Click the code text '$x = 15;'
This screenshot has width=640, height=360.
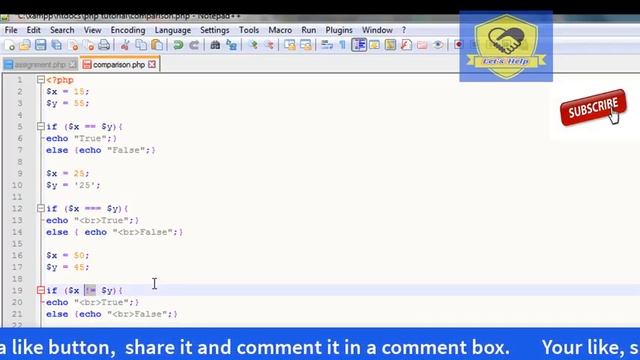67,91
